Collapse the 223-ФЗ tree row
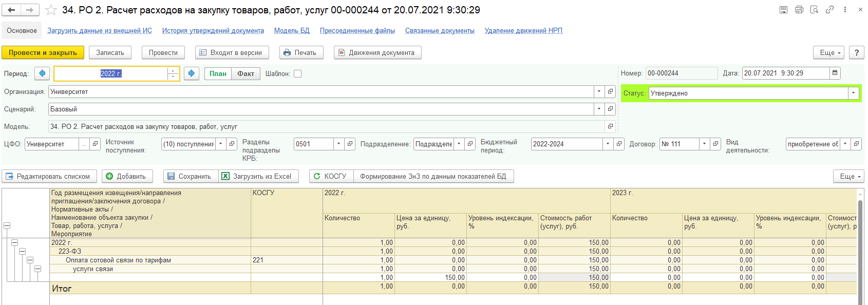868x305 pixels. coord(23,251)
